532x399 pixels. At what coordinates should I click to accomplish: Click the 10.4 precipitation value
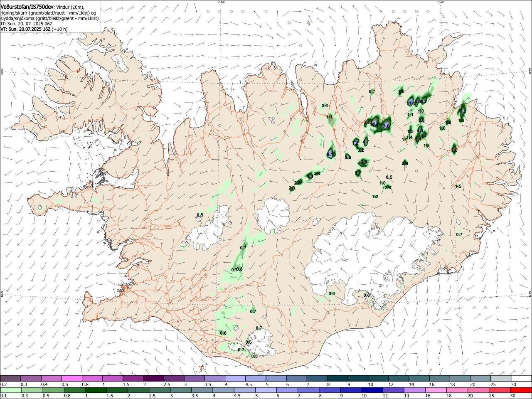point(374,125)
